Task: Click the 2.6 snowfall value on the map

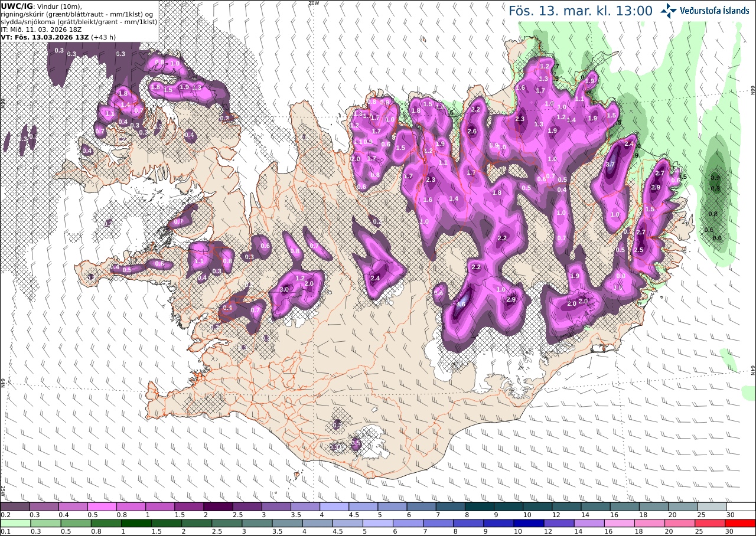Action: pyautogui.click(x=472, y=131)
